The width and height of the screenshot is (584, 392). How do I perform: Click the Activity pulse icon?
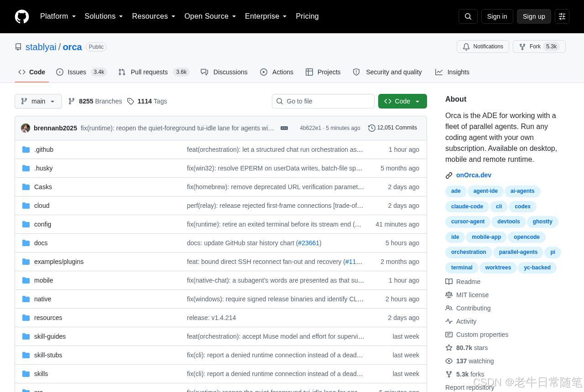[449, 321]
